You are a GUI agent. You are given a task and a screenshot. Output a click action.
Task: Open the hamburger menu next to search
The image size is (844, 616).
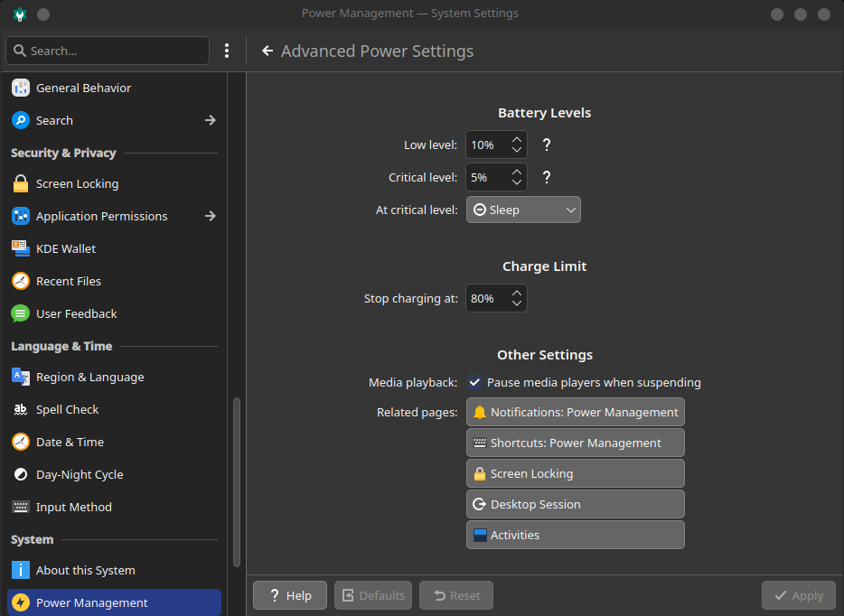tap(227, 51)
